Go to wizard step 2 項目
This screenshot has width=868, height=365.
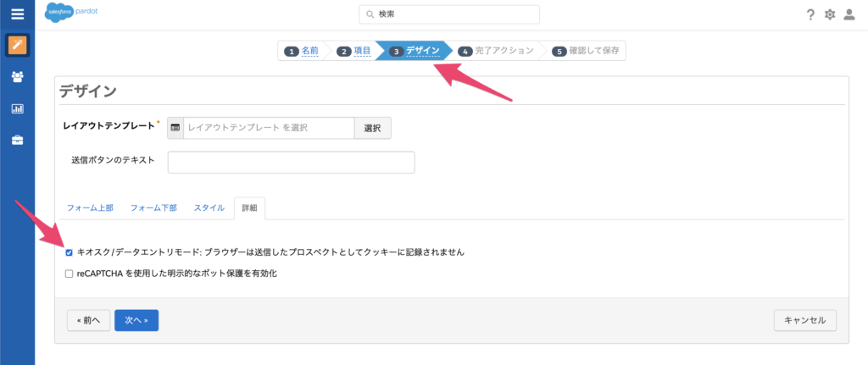(354, 51)
